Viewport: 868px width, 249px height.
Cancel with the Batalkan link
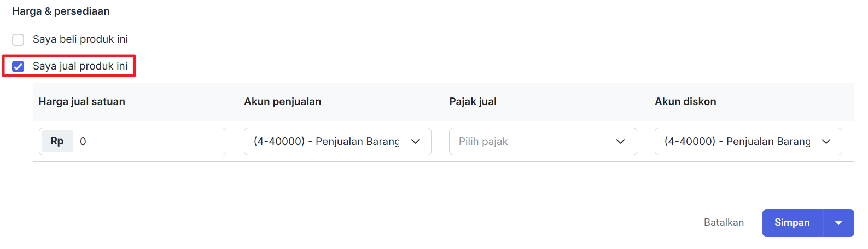tap(724, 223)
